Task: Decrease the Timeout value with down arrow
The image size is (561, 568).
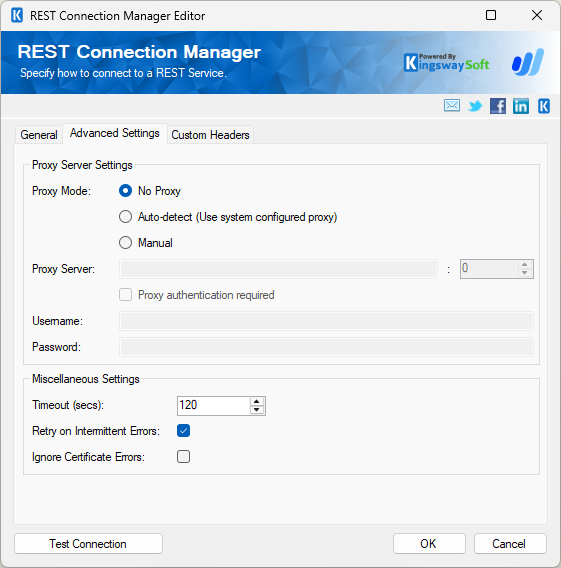Action: click(256, 410)
